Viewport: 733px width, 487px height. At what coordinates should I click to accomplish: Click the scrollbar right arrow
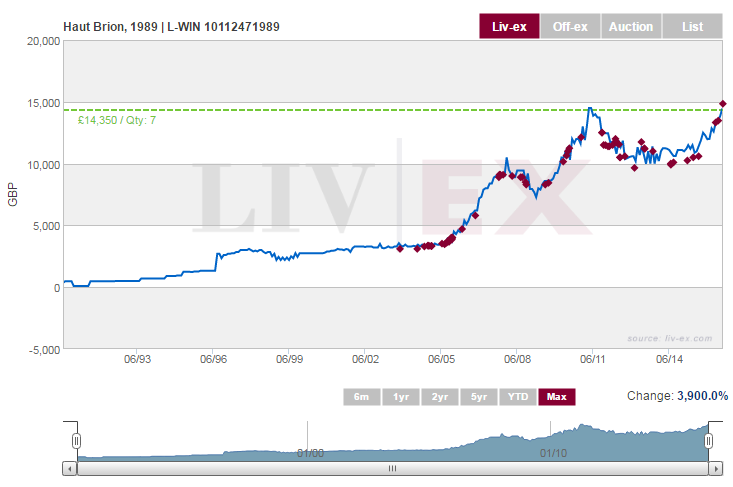(x=716, y=468)
